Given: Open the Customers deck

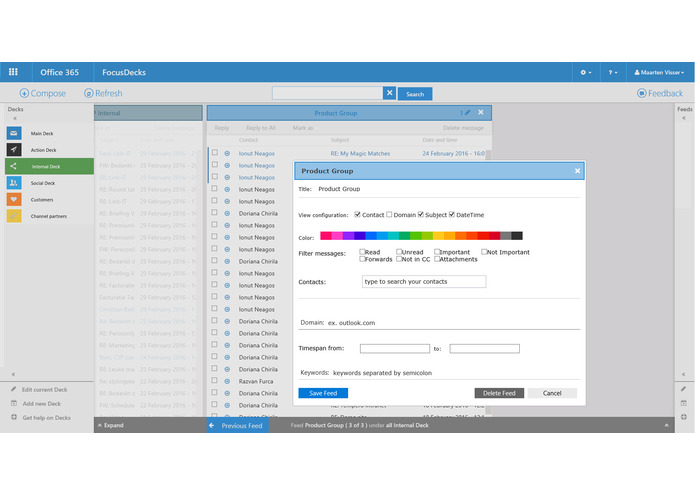Looking at the screenshot, I should pyautogui.click(x=49, y=199).
